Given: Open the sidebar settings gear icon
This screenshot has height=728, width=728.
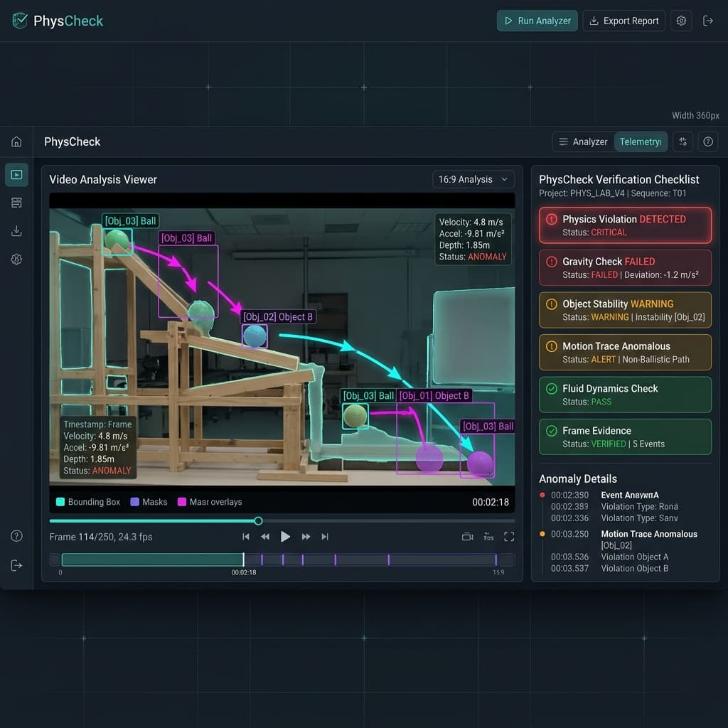Looking at the screenshot, I should tap(16, 259).
